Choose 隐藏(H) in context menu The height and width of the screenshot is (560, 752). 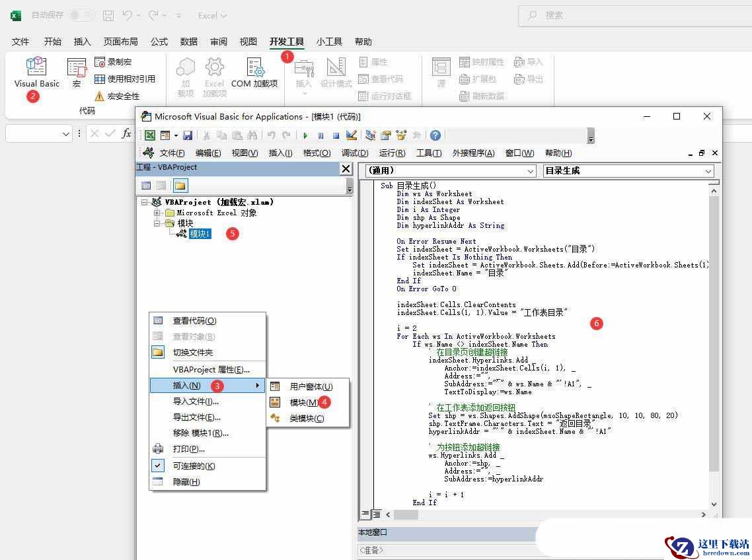207,482
